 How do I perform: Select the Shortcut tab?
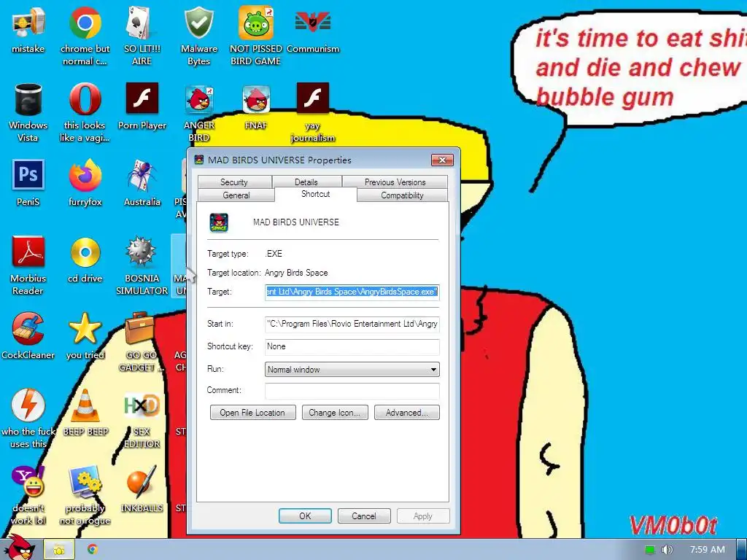(315, 194)
